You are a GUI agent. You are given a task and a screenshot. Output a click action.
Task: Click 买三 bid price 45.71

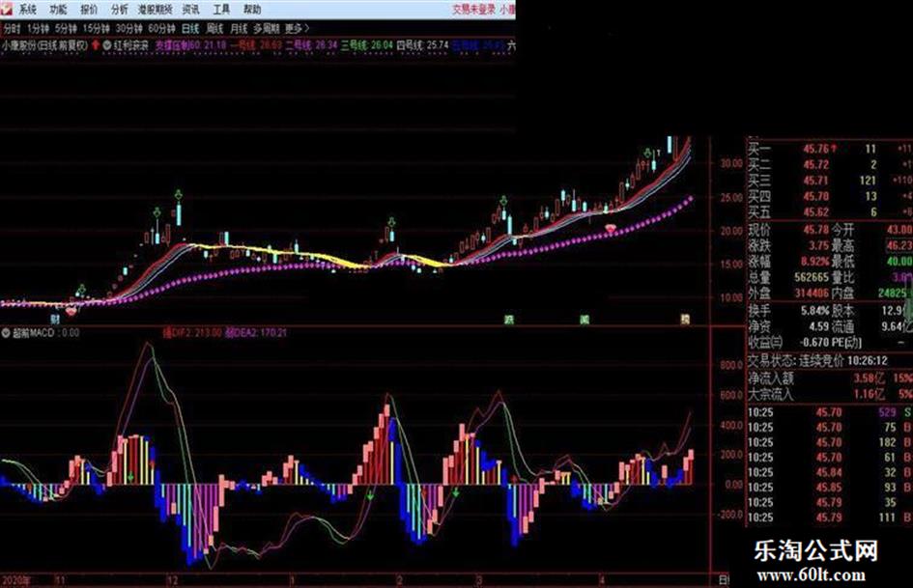point(815,181)
